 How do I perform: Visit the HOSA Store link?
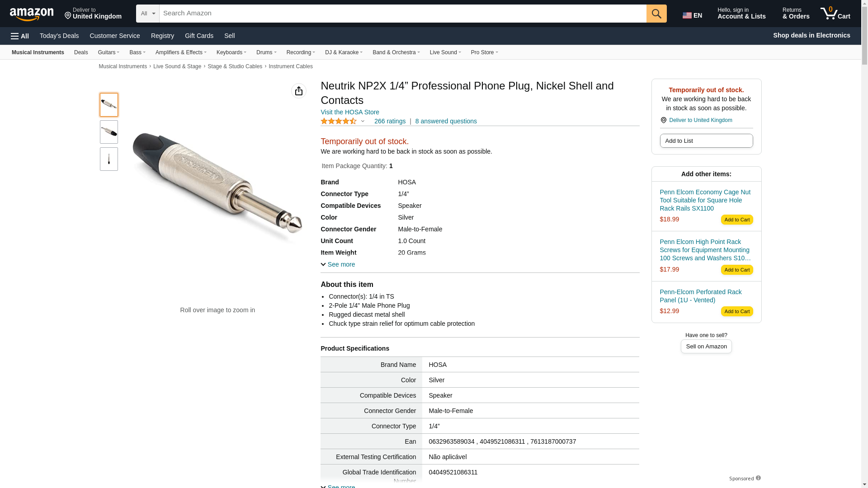[x=350, y=112]
